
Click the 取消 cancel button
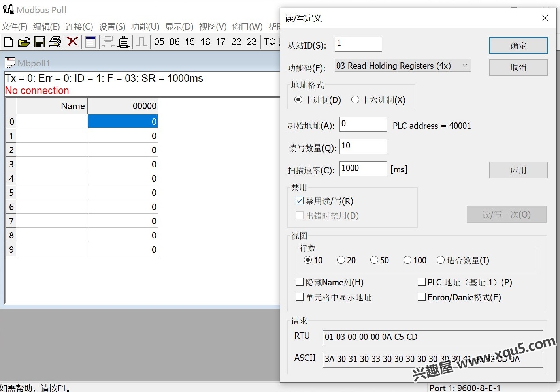click(x=519, y=68)
